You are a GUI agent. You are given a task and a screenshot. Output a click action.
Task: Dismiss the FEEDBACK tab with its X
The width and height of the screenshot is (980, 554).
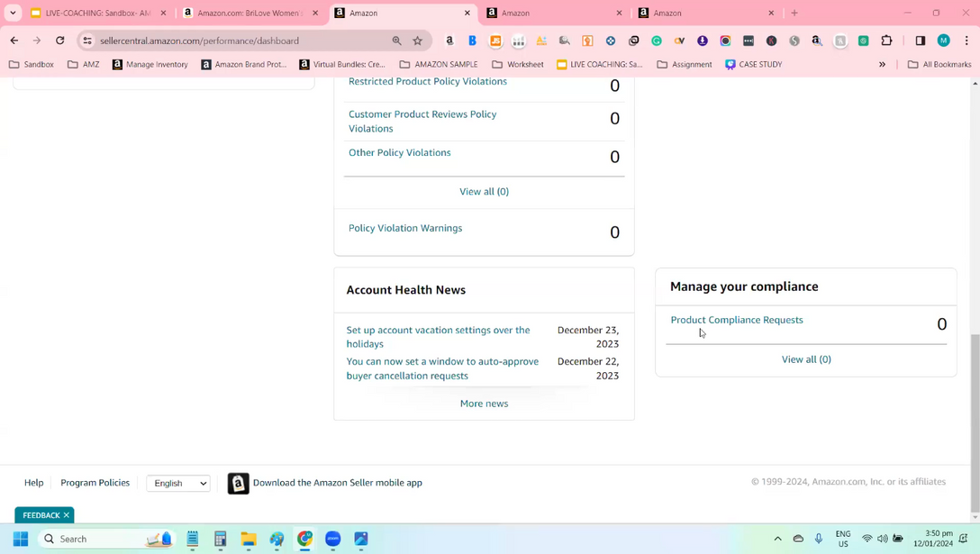(67, 515)
